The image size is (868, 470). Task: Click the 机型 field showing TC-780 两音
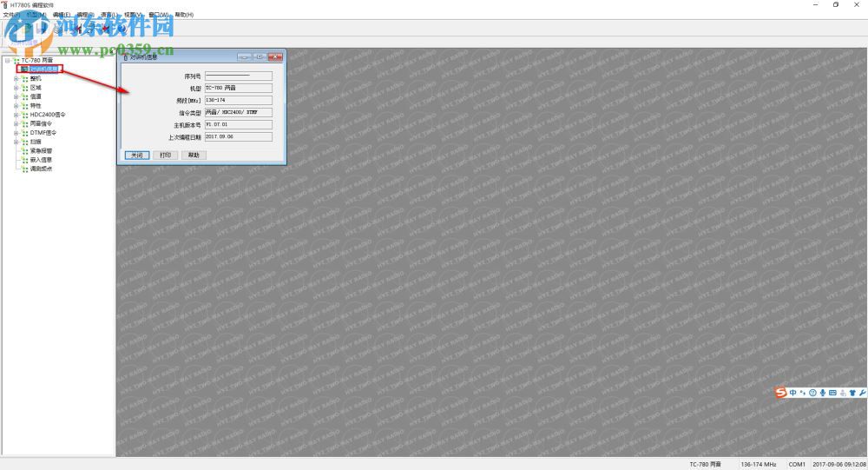239,88
